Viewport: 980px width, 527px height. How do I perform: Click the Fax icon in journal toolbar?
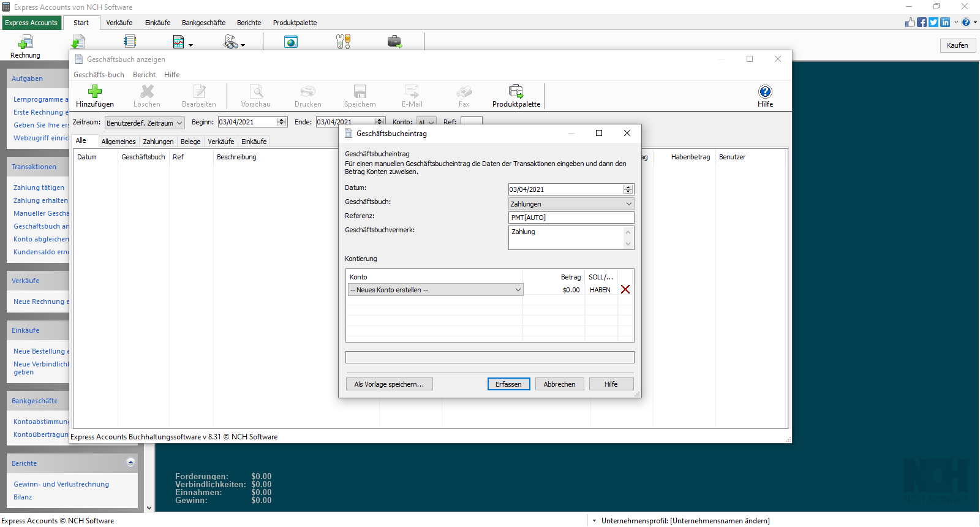click(464, 91)
